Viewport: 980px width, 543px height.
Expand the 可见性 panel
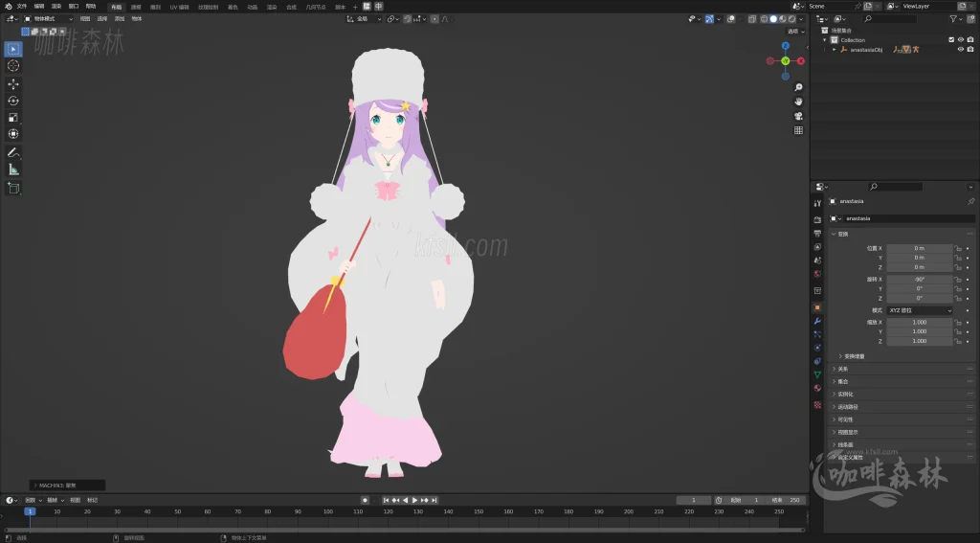tap(901, 419)
